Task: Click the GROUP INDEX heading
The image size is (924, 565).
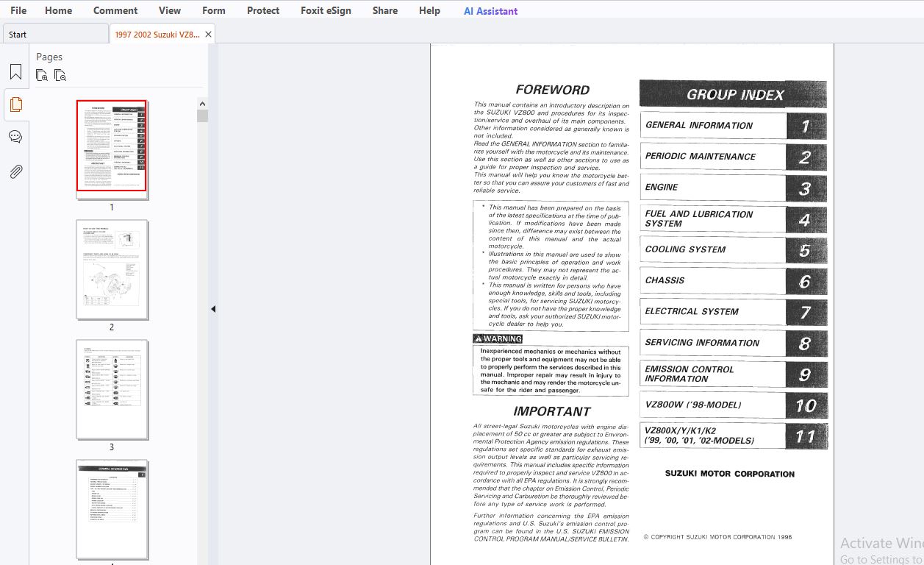Action: tap(733, 94)
